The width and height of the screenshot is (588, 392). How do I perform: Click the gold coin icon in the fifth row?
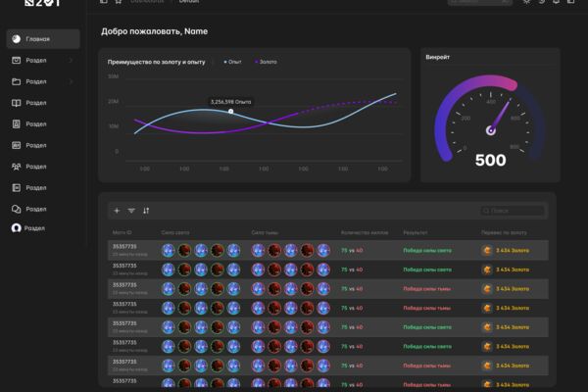[x=487, y=327]
